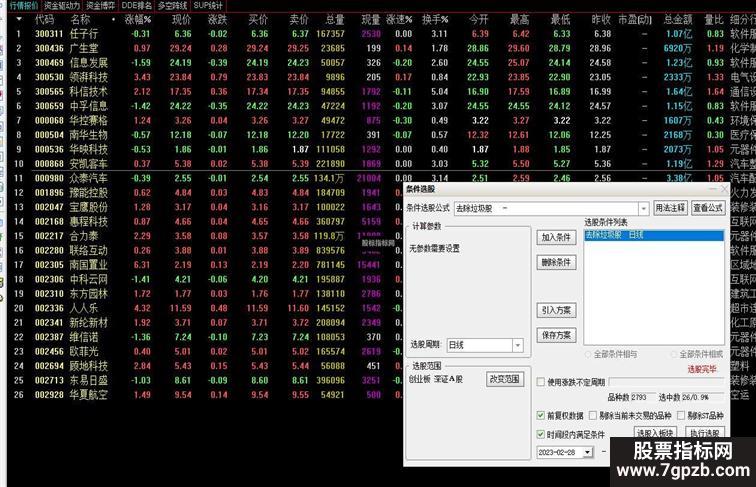Screen dimensions: 756x487
Task: Select stock code 001896 豫能控股
Action: [71, 193]
